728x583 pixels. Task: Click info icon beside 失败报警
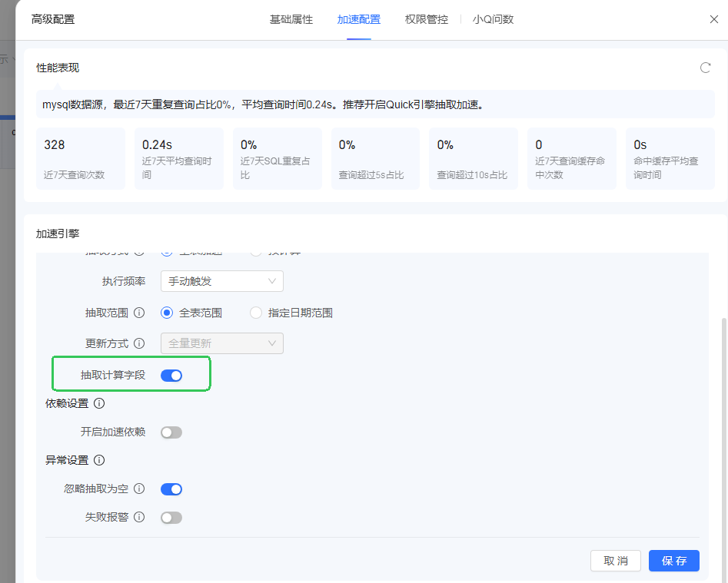[139, 517]
